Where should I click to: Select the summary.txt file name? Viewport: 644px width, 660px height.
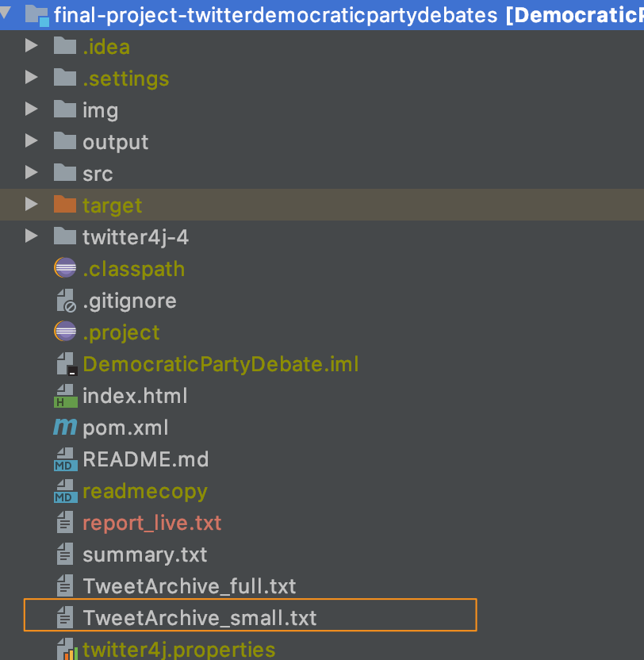145,554
